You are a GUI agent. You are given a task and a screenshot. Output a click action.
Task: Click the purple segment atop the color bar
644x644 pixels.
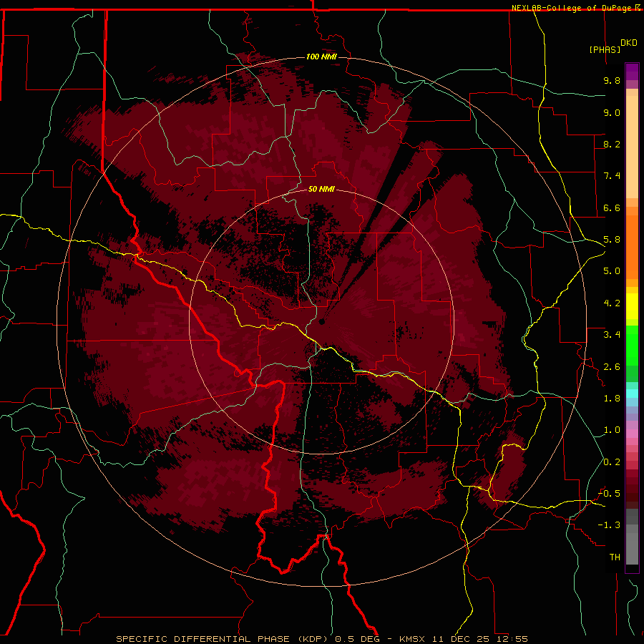coord(632,72)
